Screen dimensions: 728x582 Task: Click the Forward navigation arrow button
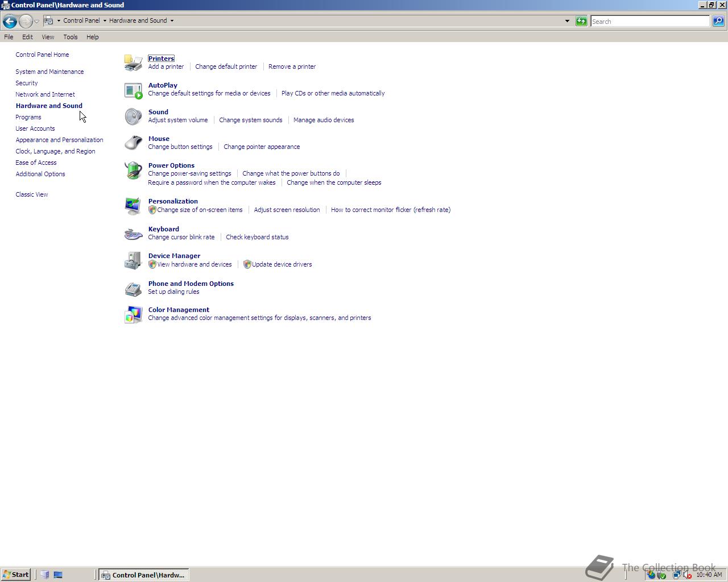(x=26, y=21)
